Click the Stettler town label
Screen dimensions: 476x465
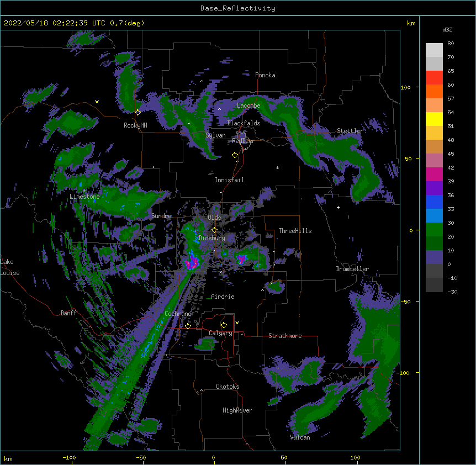[350, 131]
